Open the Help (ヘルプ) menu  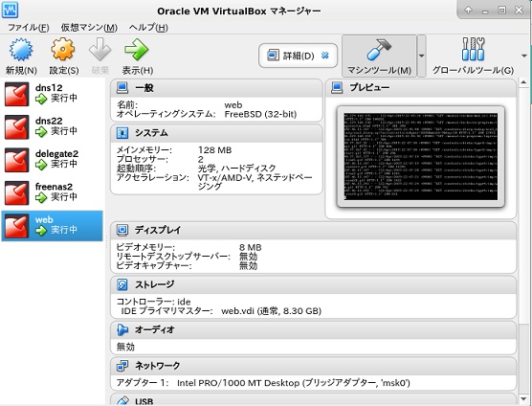click(x=148, y=28)
